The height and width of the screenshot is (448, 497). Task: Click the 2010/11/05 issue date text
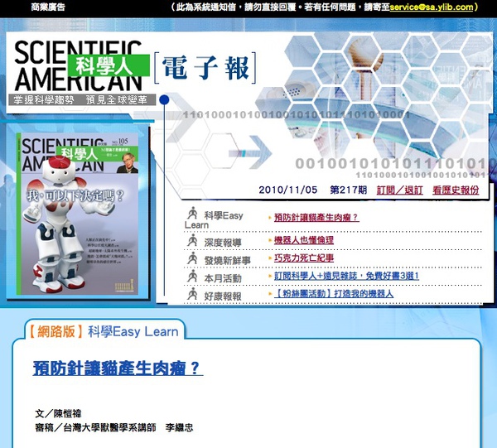(287, 190)
